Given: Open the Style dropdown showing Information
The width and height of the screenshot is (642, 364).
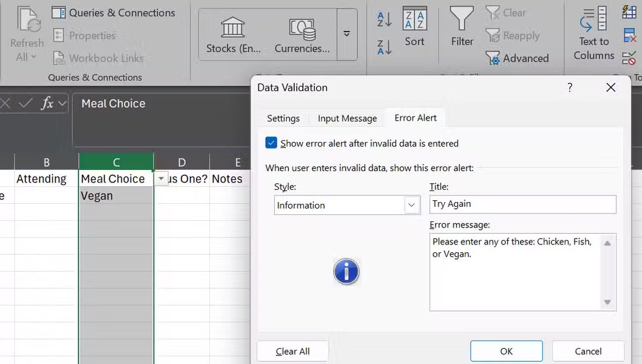Looking at the screenshot, I should [347, 204].
